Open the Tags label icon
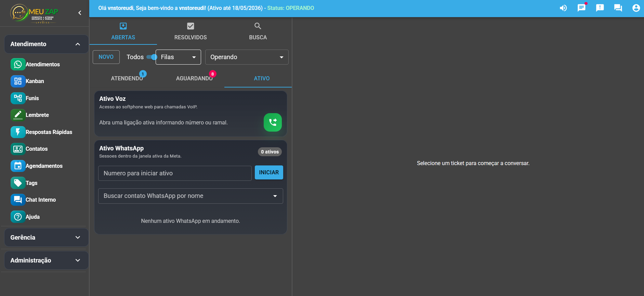Viewport: 644px width, 296px height. click(x=18, y=183)
